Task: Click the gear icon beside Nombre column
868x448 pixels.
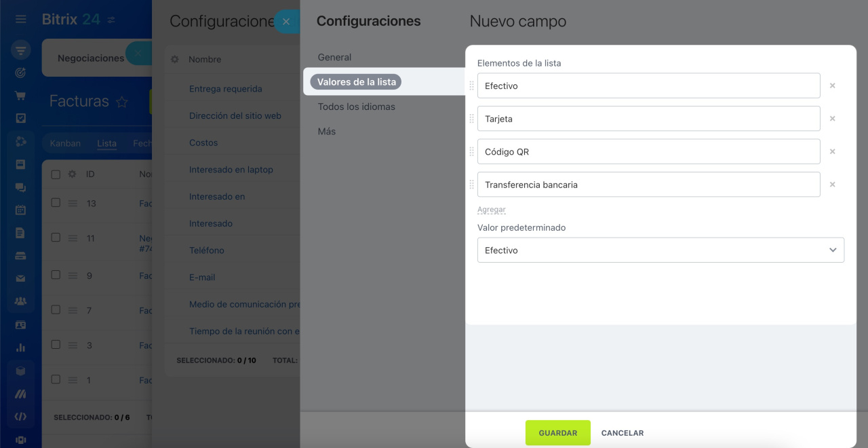Action: point(175,60)
